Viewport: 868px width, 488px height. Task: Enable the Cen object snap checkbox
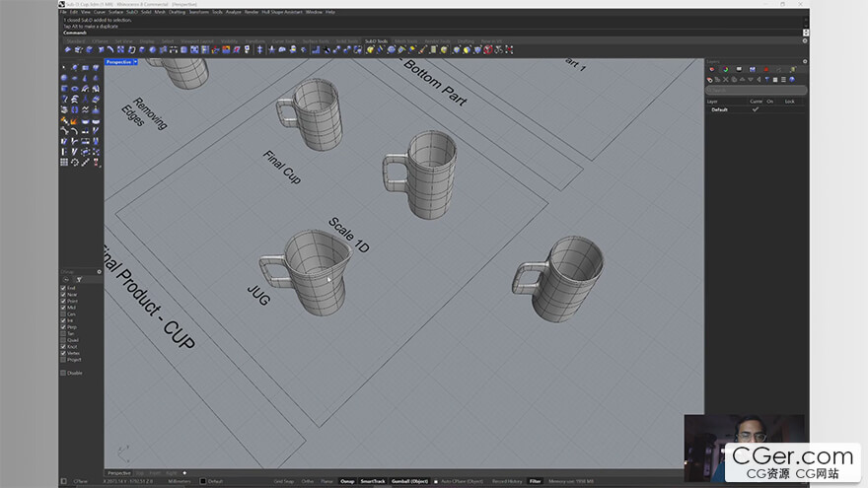(64, 314)
